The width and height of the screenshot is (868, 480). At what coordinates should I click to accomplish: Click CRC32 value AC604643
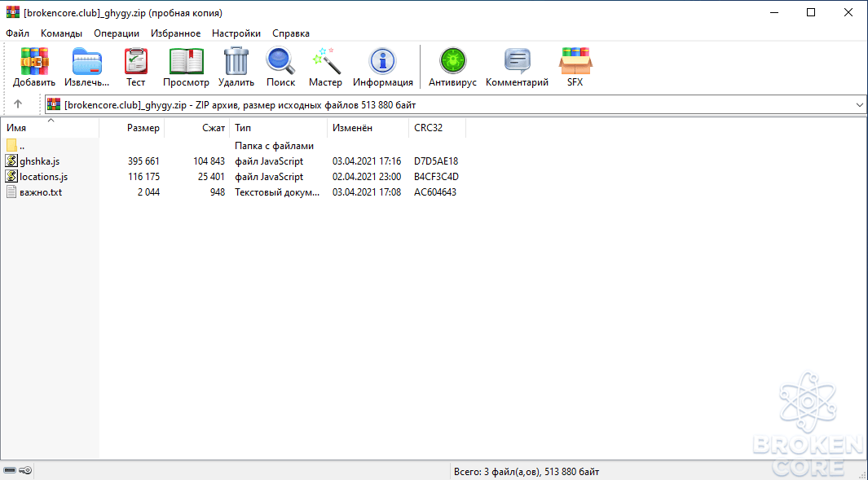click(x=435, y=192)
